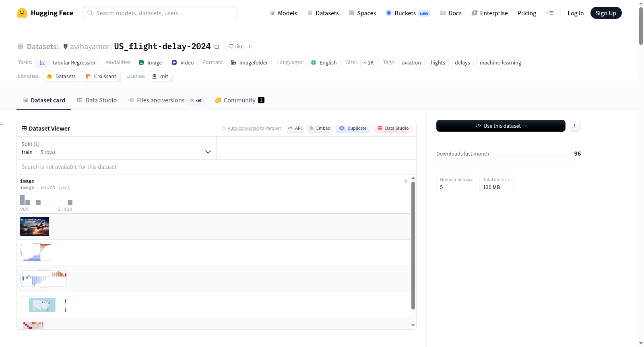Click the machine-learning tag

(500, 62)
